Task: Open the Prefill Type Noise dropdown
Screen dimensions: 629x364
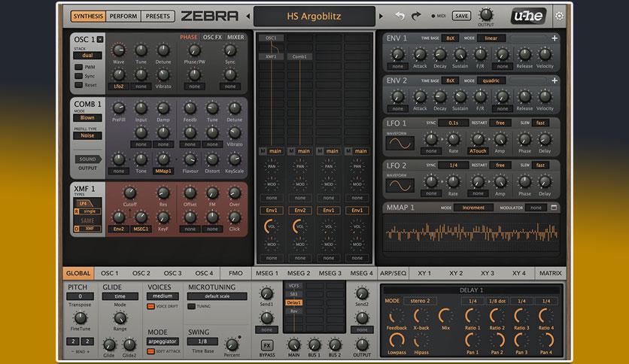Action: tap(87, 135)
